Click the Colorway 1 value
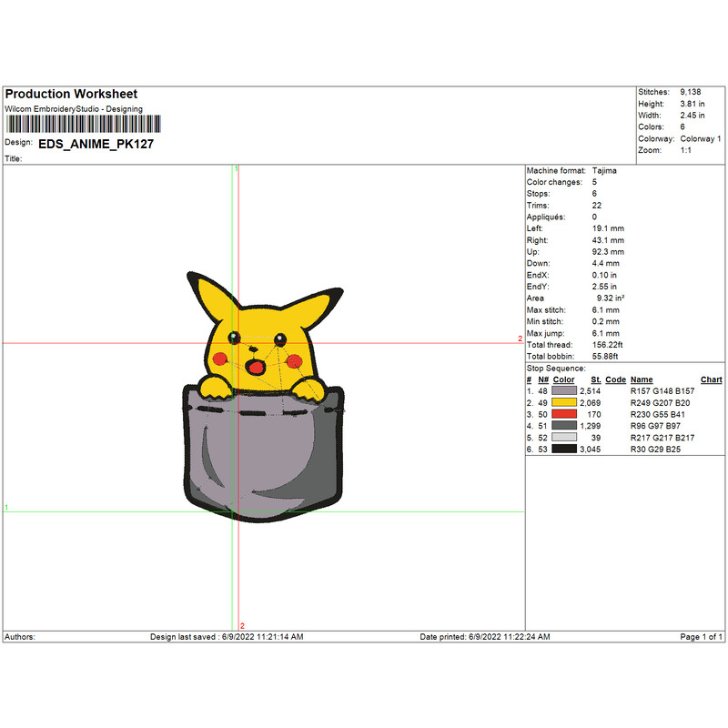The width and height of the screenshot is (728, 728). click(700, 139)
